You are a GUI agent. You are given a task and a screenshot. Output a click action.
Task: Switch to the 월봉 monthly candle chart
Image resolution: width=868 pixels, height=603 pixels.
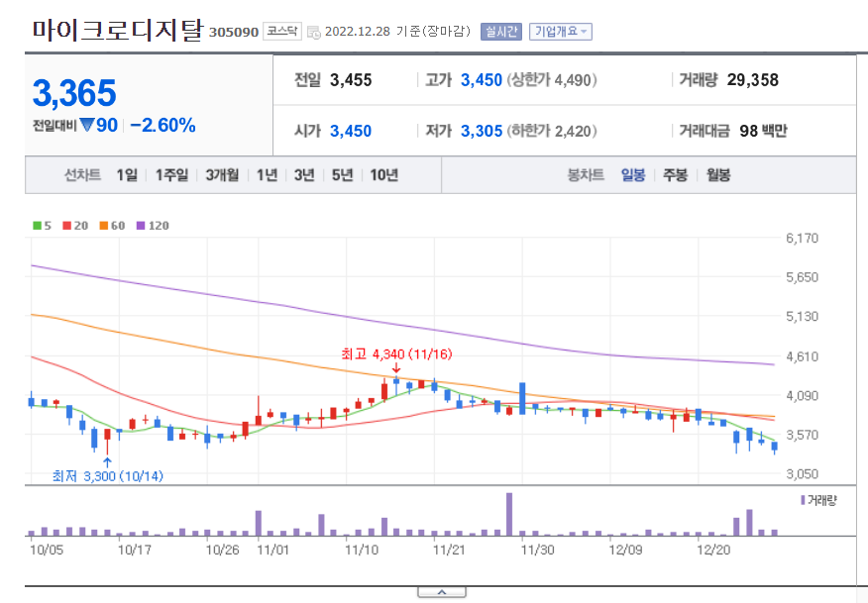pyautogui.click(x=718, y=175)
